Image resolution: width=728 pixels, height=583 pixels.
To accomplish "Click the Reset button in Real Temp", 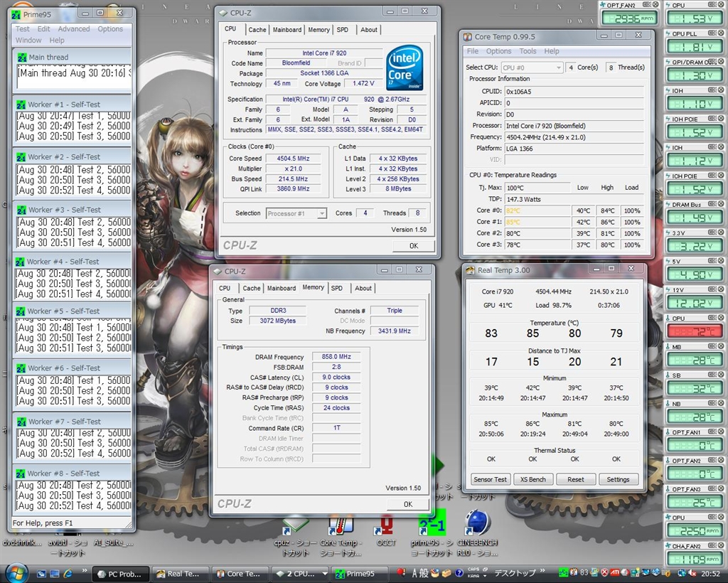I will click(576, 479).
